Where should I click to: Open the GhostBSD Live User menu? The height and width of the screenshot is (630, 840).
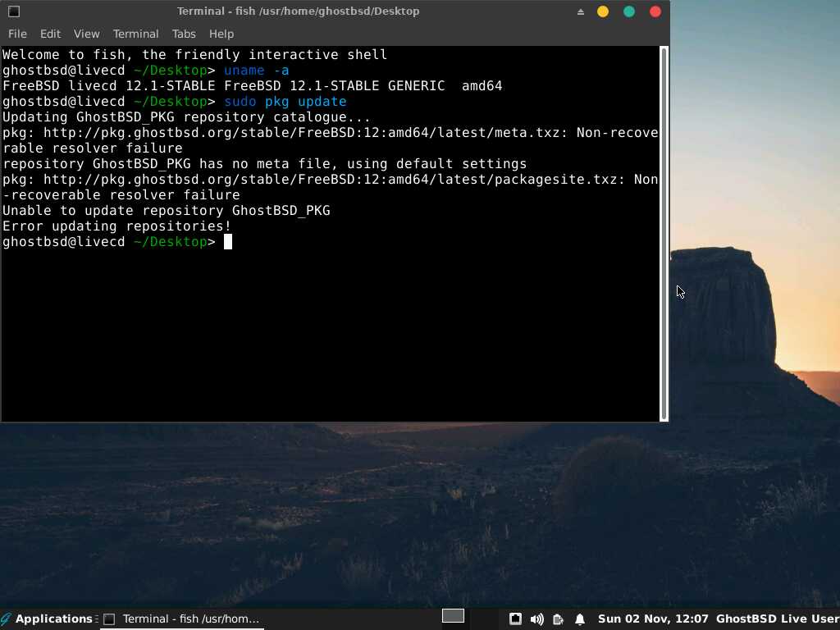pos(777,619)
